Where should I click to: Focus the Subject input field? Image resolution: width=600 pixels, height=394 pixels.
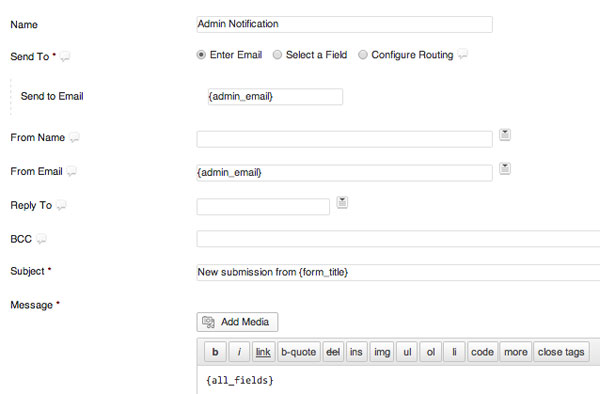tap(398, 272)
